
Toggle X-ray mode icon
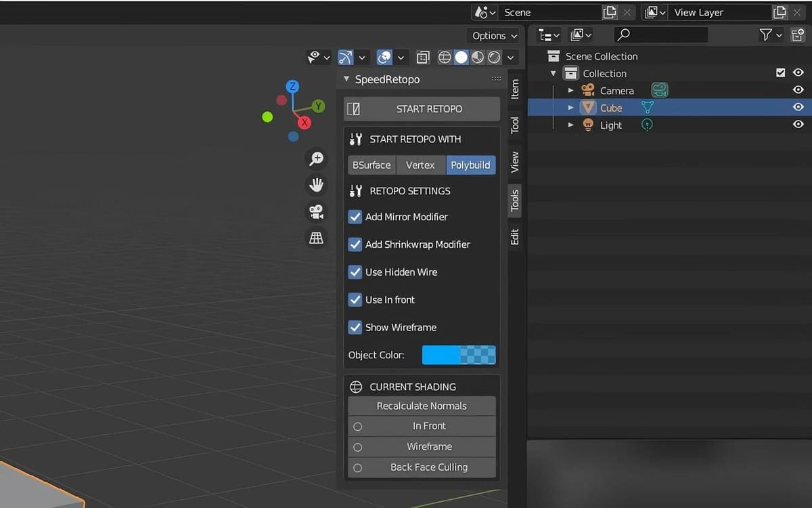pos(423,58)
